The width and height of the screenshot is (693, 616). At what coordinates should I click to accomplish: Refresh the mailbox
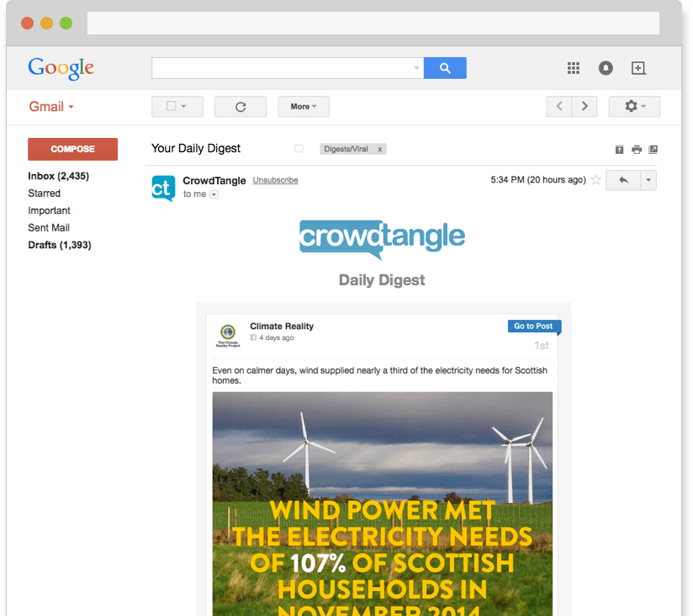coord(241,107)
